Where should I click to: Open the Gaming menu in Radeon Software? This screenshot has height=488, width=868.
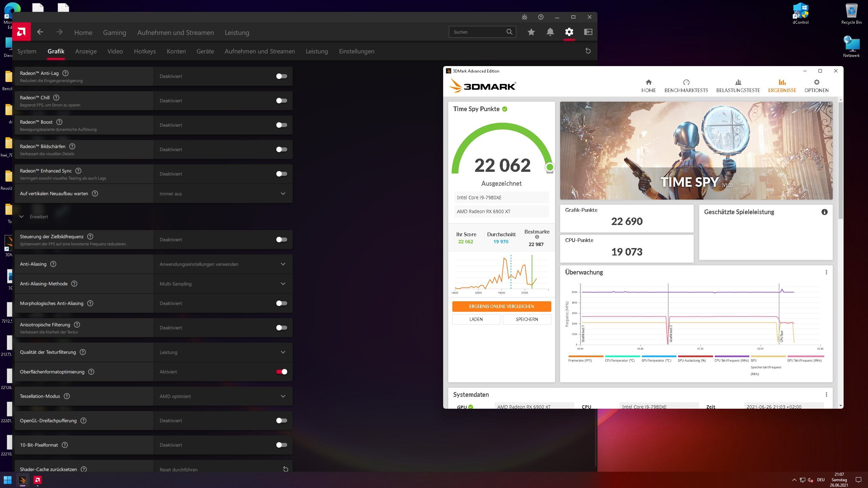(x=115, y=33)
